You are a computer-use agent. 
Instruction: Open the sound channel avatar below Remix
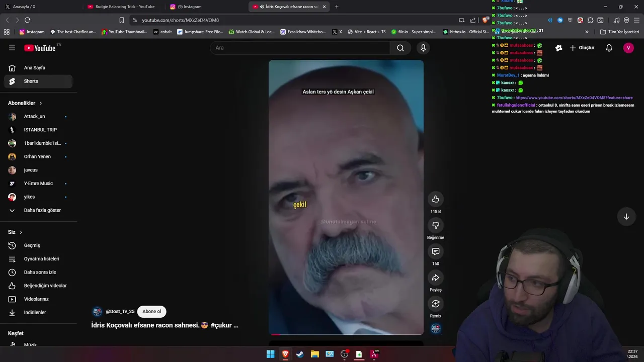436,328
